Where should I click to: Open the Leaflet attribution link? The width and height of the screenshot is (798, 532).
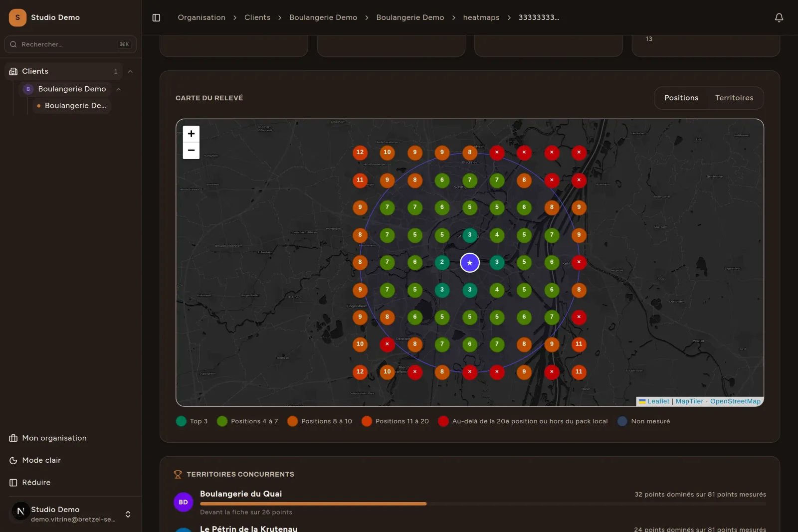pos(658,401)
